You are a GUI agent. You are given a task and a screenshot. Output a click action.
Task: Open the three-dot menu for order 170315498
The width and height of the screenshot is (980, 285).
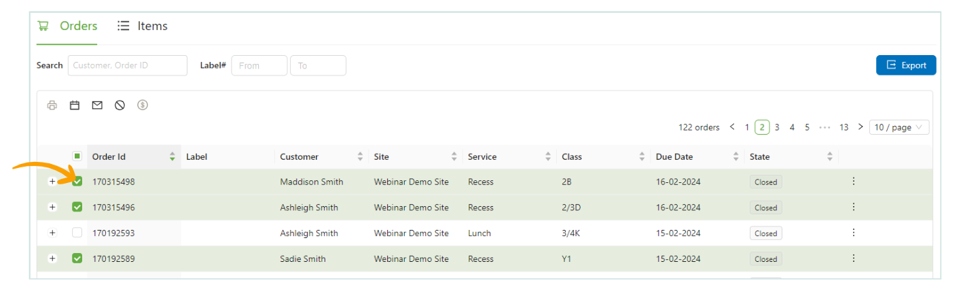click(854, 182)
